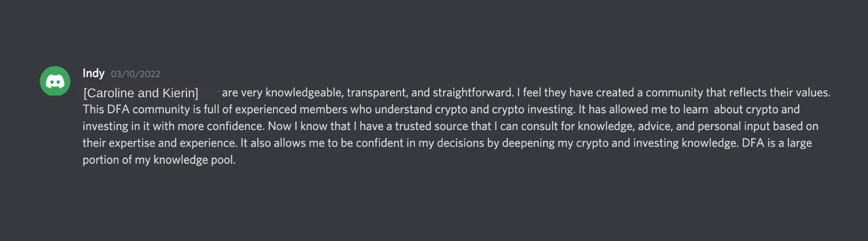Click the bracketed text [Caroline and Kierin]
Image resolution: width=868 pixels, height=241 pixels.
point(141,93)
